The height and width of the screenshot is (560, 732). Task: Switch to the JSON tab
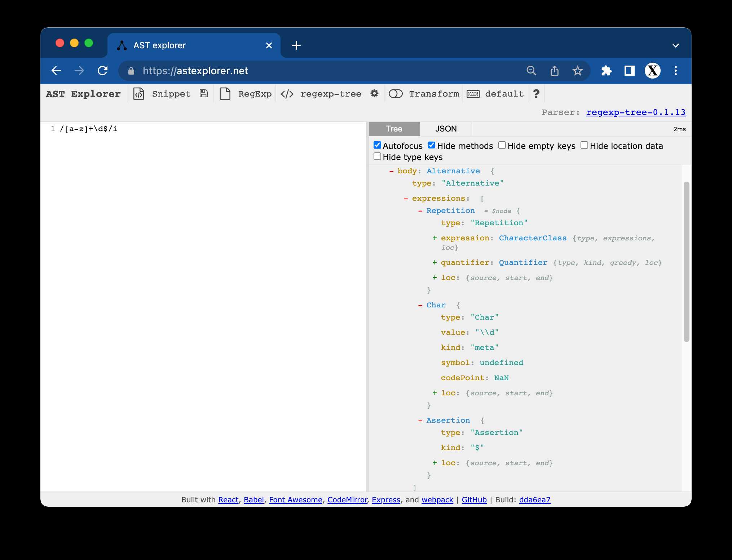tap(446, 129)
